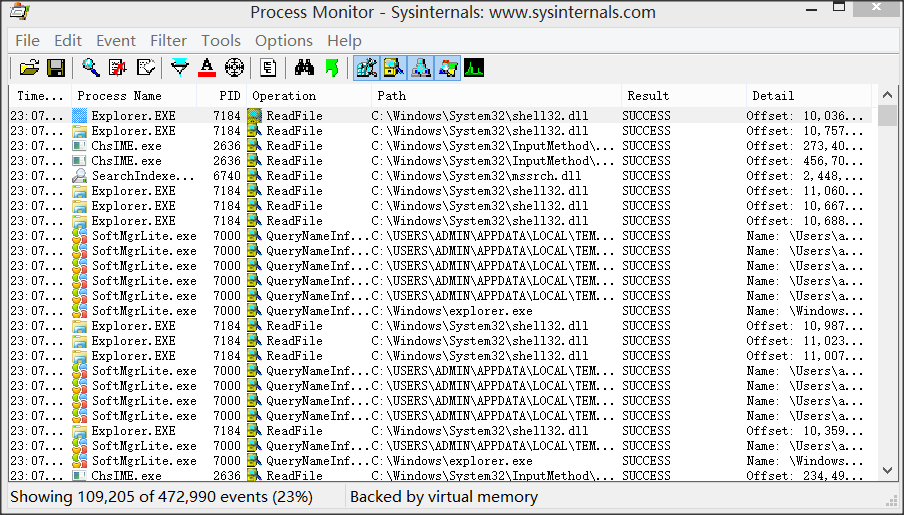Open the Filter funnel toolbar icon
The width and height of the screenshot is (904, 515).
tap(180, 68)
